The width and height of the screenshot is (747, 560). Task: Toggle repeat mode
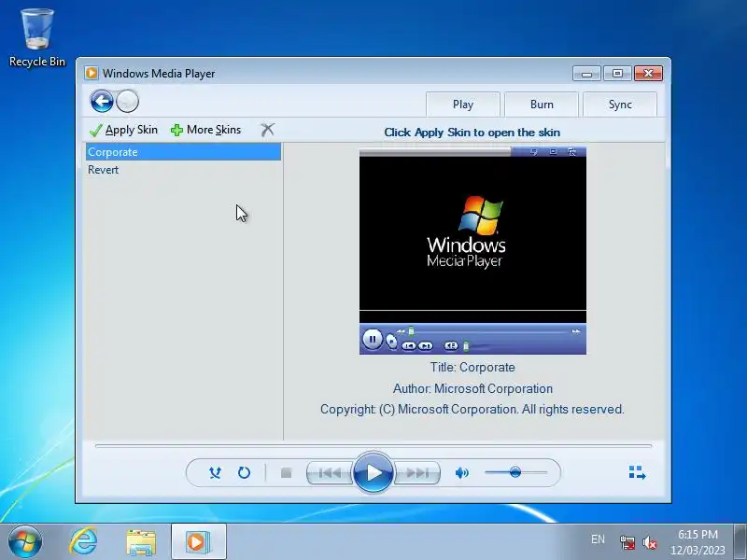click(x=244, y=473)
